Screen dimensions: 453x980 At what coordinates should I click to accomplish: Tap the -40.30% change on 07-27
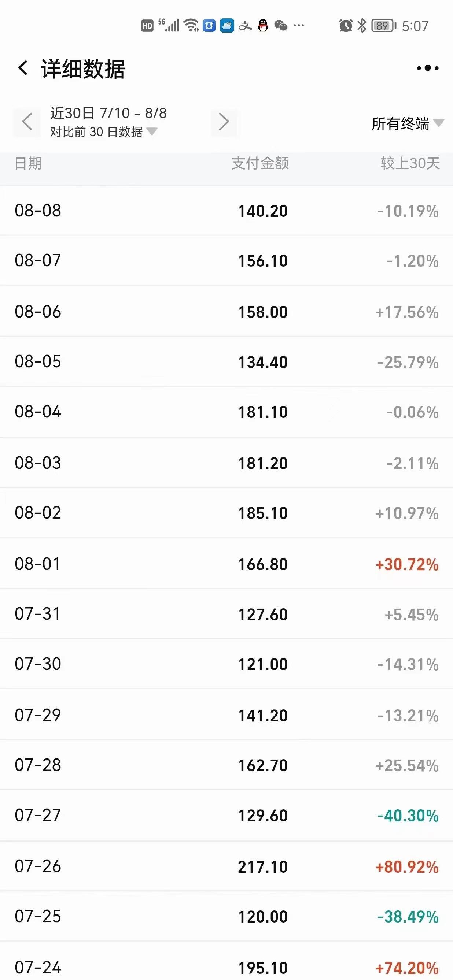coord(408,816)
